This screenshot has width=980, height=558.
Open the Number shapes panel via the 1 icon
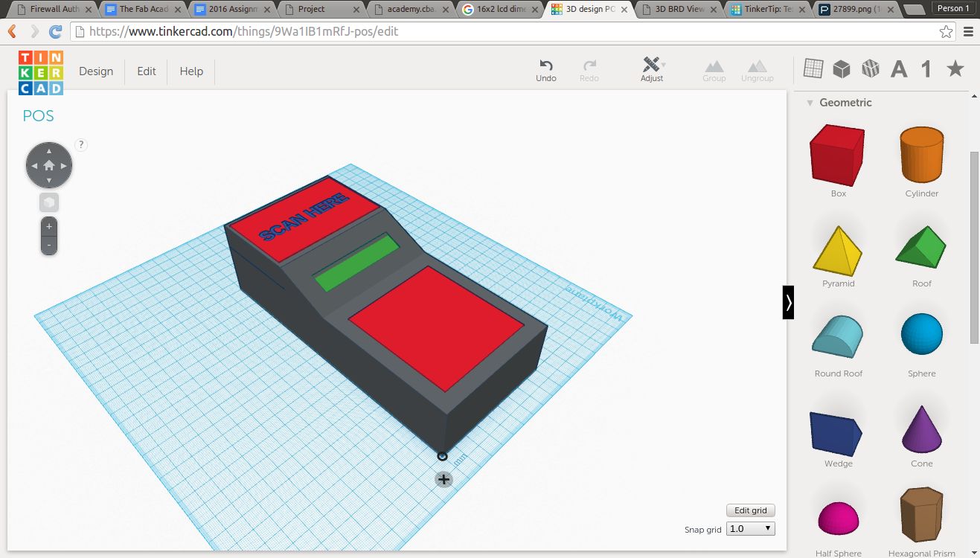click(x=926, y=68)
